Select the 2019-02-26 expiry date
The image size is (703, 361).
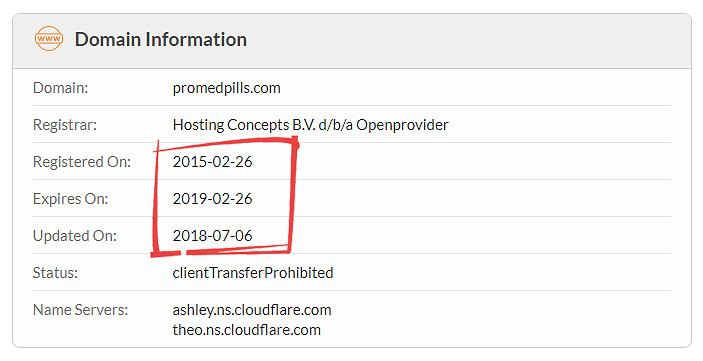coord(213,199)
